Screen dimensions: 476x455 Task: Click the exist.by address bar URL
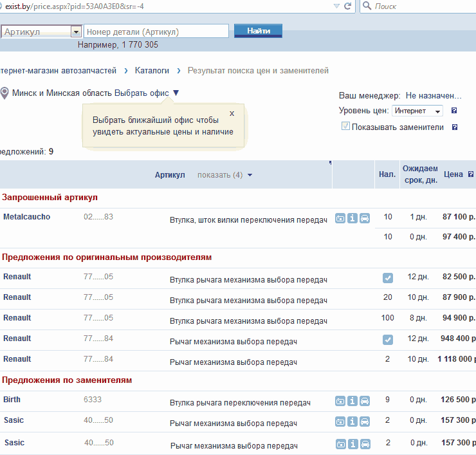pos(75,6)
